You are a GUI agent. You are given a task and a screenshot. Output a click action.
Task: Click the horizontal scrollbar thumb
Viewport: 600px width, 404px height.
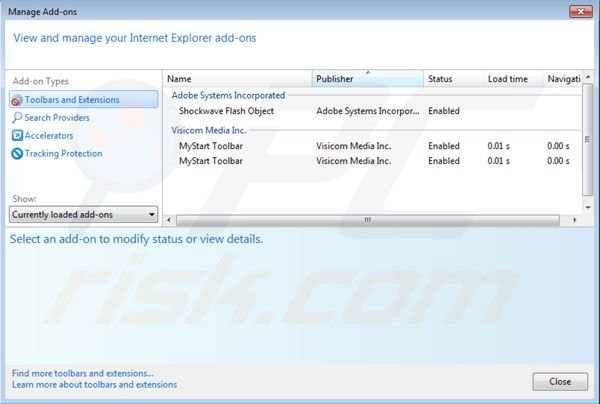pyautogui.click(x=367, y=220)
